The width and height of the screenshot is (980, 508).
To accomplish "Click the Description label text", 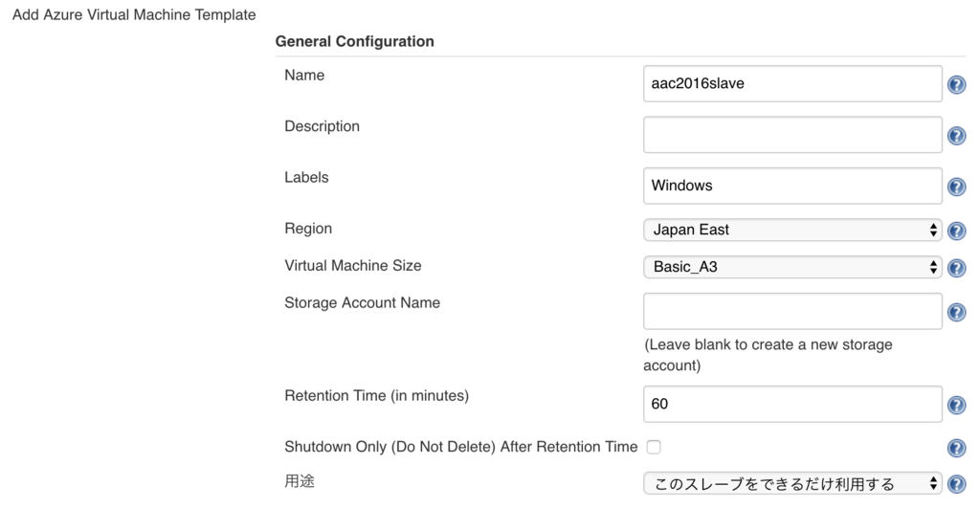I will [322, 126].
